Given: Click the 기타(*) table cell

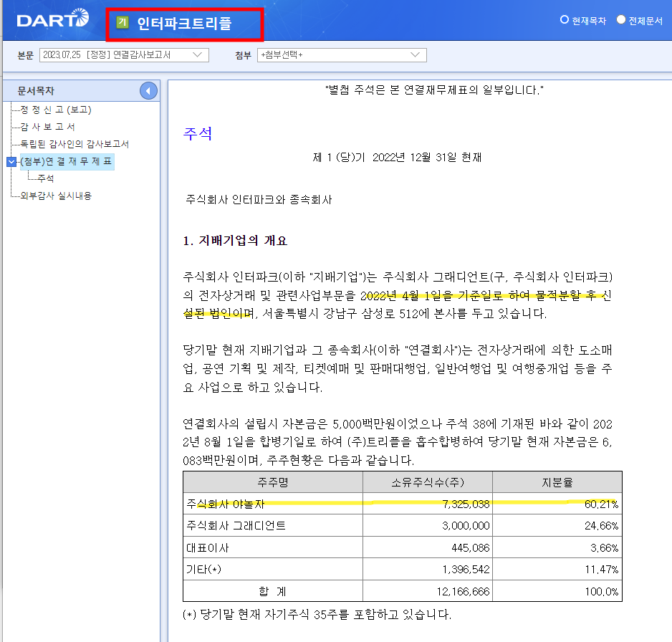Looking at the screenshot, I should [x=273, y=569].
